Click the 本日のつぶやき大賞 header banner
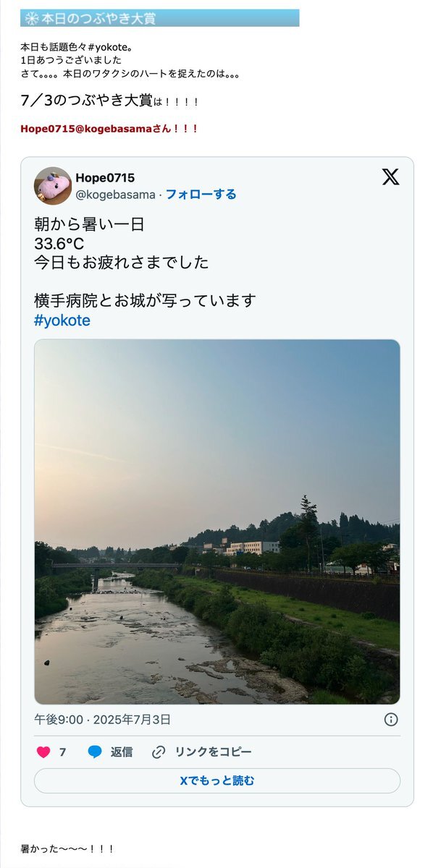 pyautogui.click(x=160, y=18)
